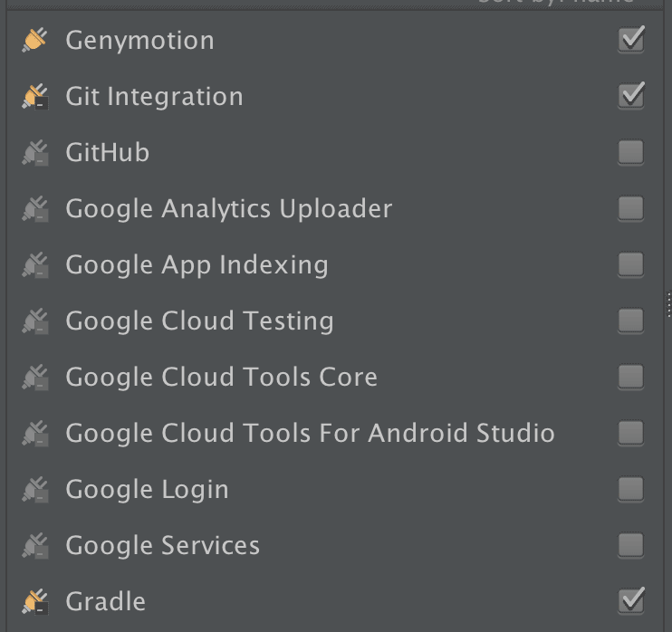Uncheck the Gradle plugin checkbox

(631, 600)
